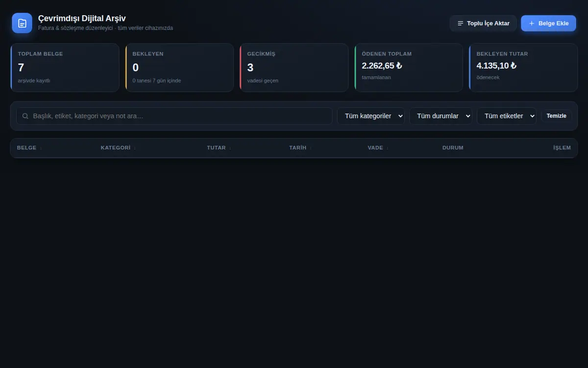
Task: Click the blue document archive logo icon
Action: [x=22, y=23]
